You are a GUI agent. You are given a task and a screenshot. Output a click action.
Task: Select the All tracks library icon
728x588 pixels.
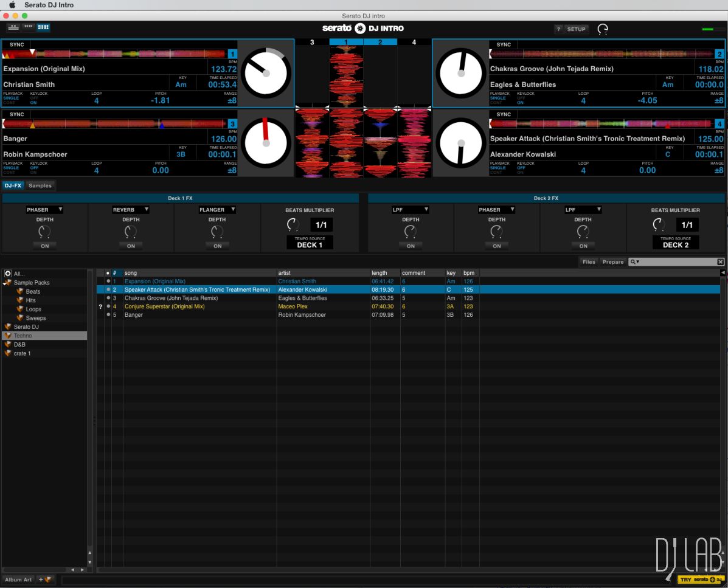click(8, 274)
